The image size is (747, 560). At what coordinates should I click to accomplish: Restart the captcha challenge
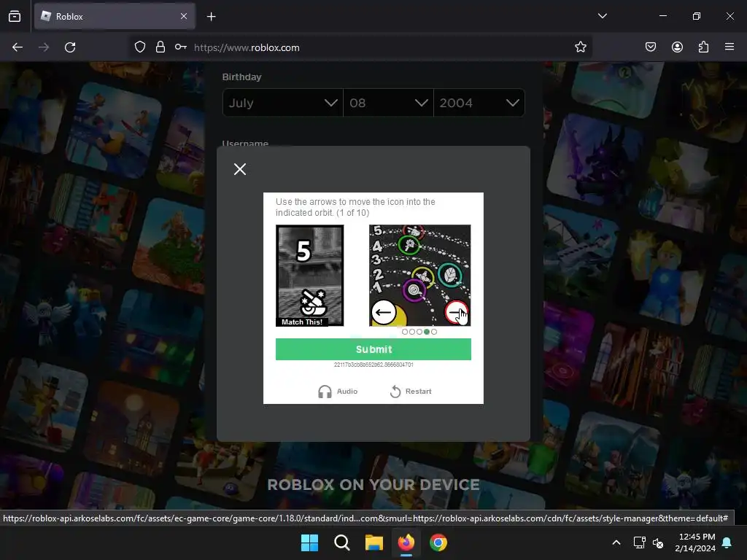[x=411, y=392]
